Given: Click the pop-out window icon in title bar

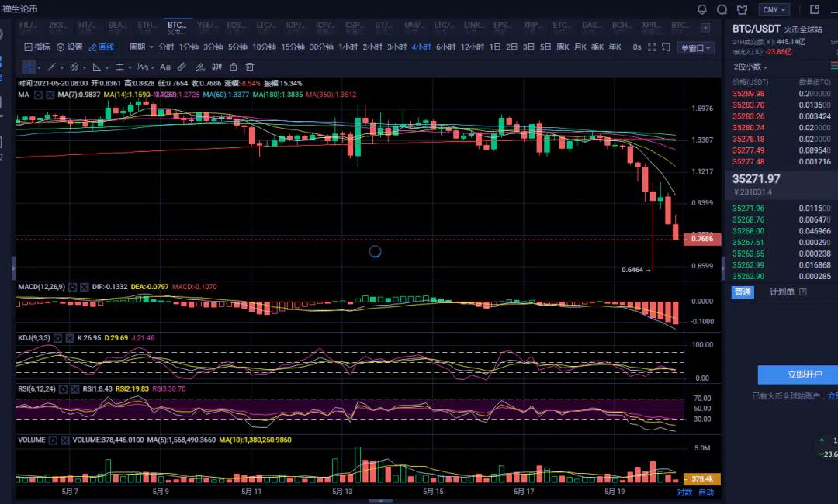Looking at the screenshot, I should point(815,9).
